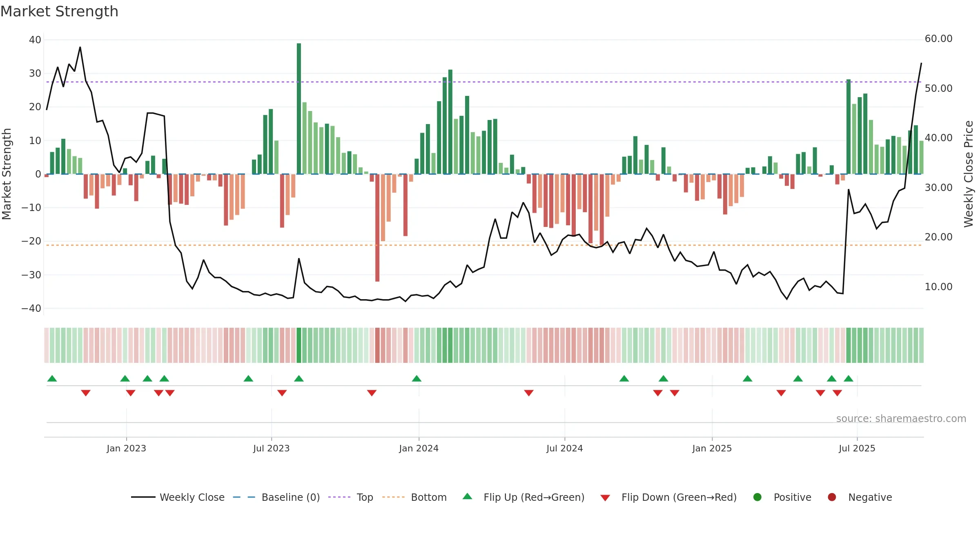Select the Jan 2024 axis label
Screen dimensions: 980x551
[x=419, y=448]
